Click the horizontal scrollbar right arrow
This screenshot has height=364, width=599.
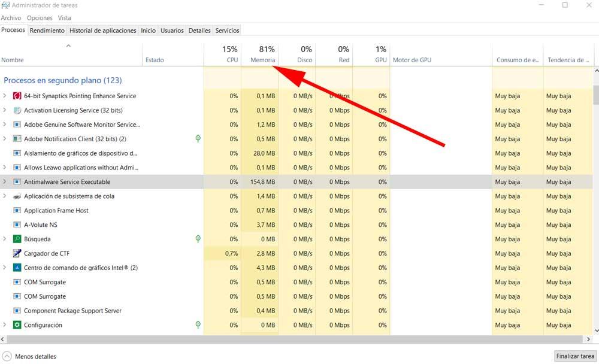click(588, 339)
